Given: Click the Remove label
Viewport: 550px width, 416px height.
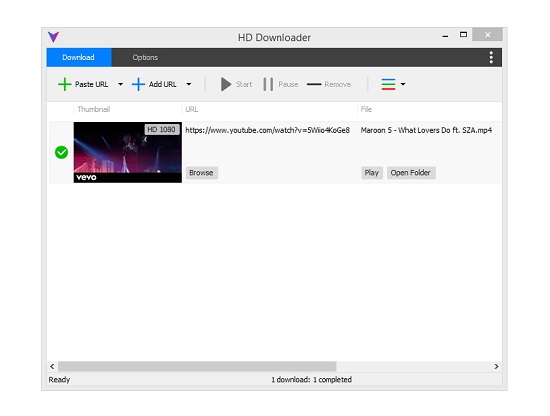Looking at the screenshot, I should click(337, 84).
